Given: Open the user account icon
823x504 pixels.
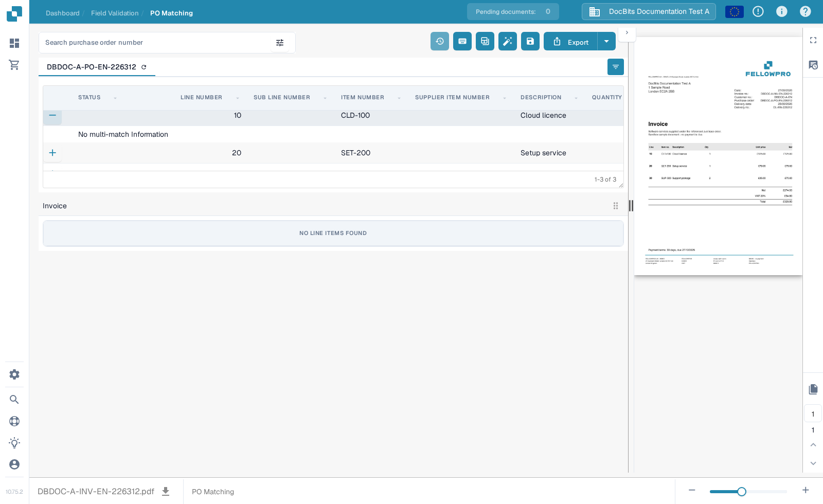Looking at the screenshot, I should pos(14,464).
